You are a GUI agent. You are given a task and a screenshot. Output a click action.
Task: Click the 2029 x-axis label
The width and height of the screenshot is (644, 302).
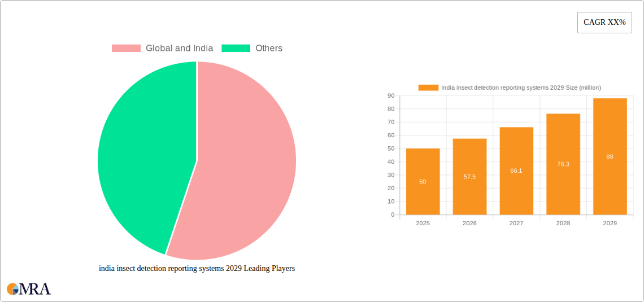coord(610,224)
